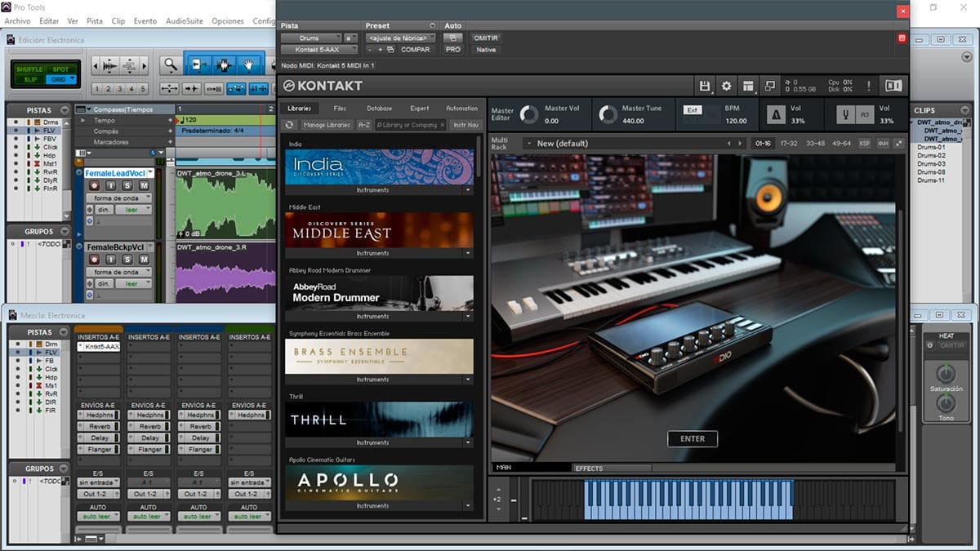The image size is (980, 551).
Task: Open the Evento menu
Action: pyautogui.click(x=145, y=20)
